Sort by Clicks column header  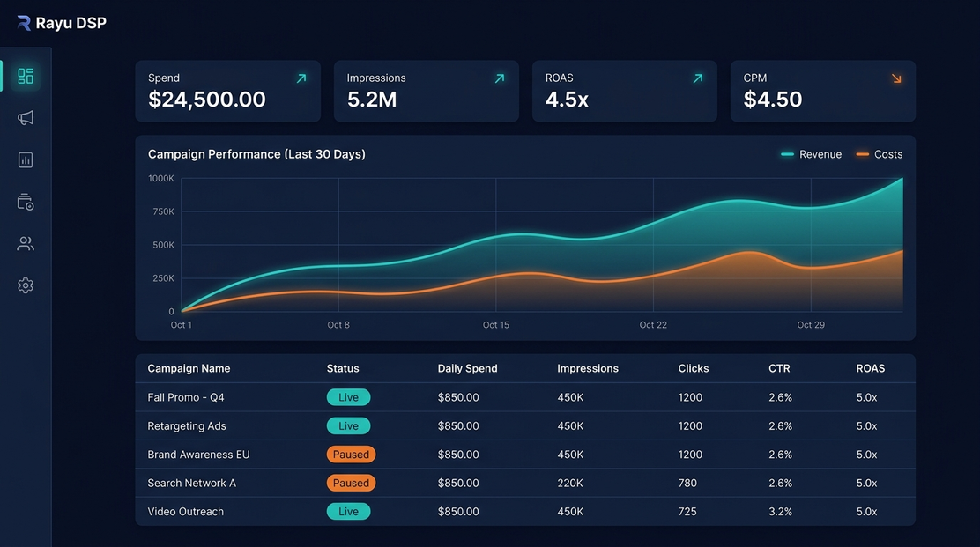[693, 368]
